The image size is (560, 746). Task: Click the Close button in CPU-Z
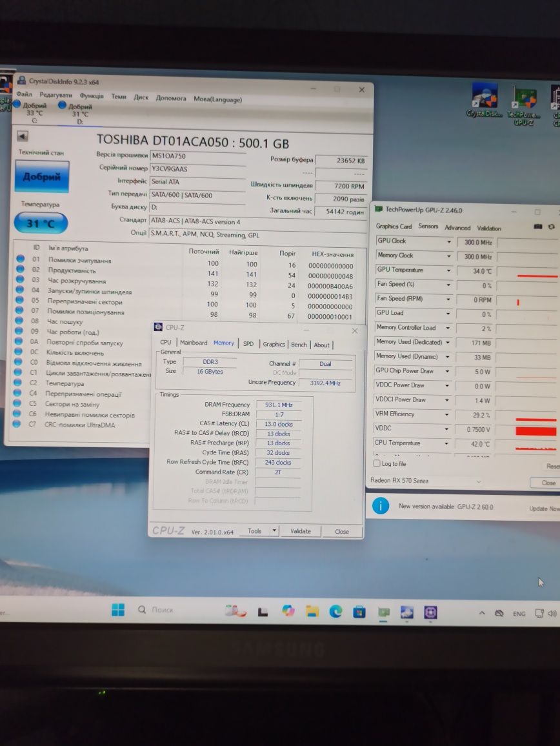click(342, 532)
